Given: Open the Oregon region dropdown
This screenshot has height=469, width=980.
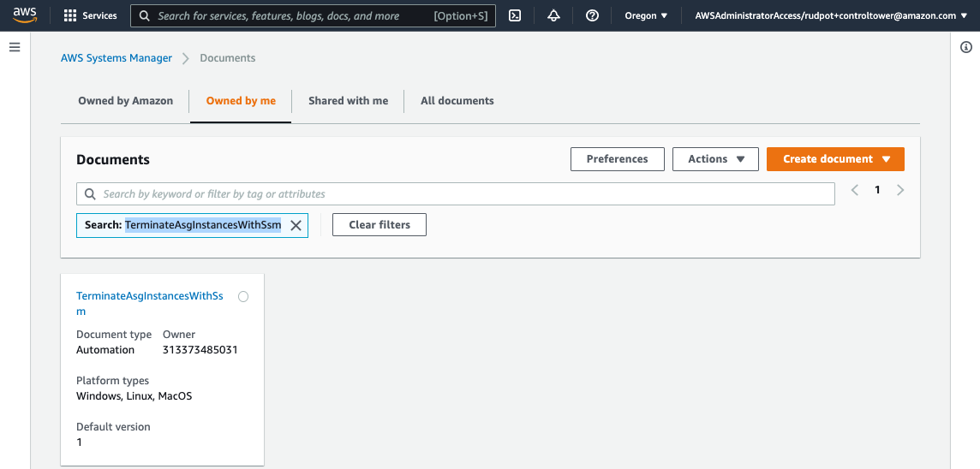Looking at the screenshot, I should (646, 15).
